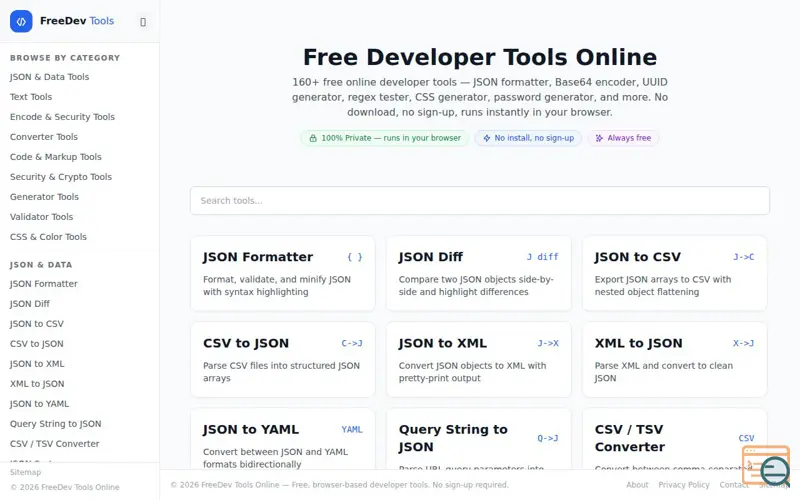Click the lightning icon in No install badge

pyautogui.click(x=487, y=138)
